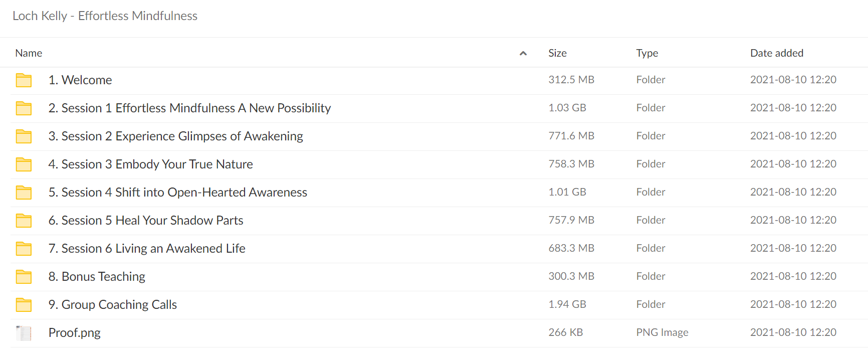Sort files by the Size header
This screenshot has width=868, height=361.
point(557,53)
